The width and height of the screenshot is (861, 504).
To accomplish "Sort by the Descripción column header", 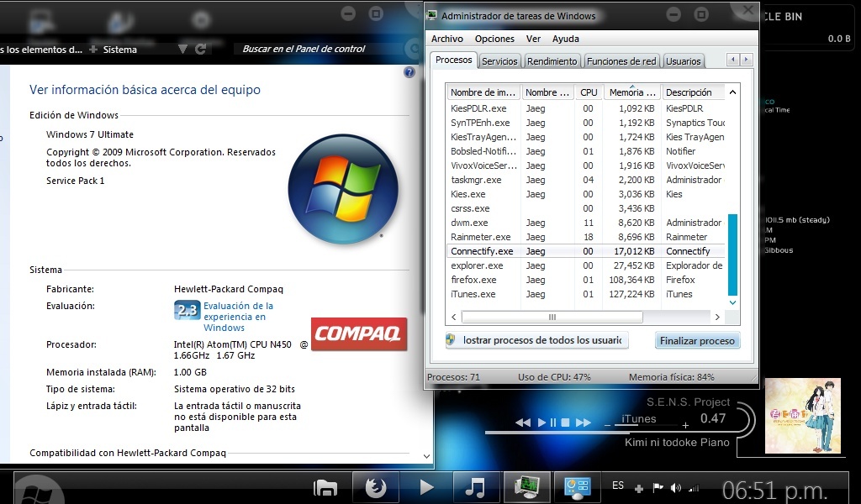I will (694, 92).
